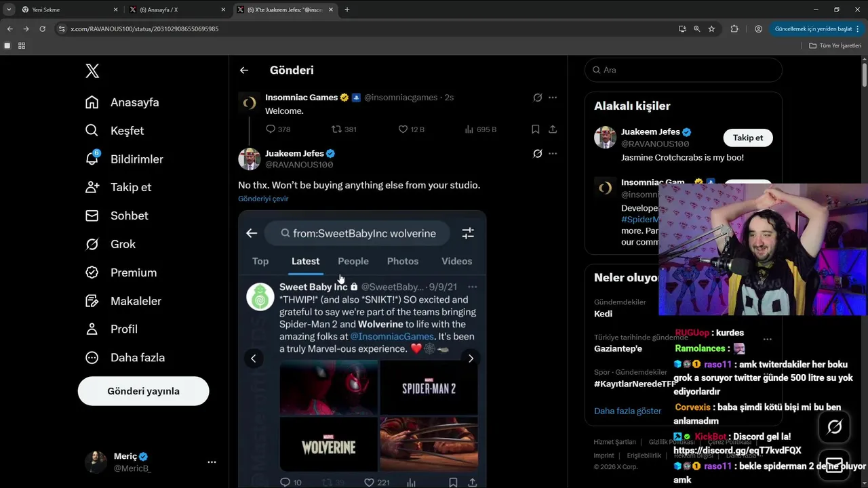The width and height of the screenshot is (868, 488).
Task: Reload the page
Action: point(42,29)
